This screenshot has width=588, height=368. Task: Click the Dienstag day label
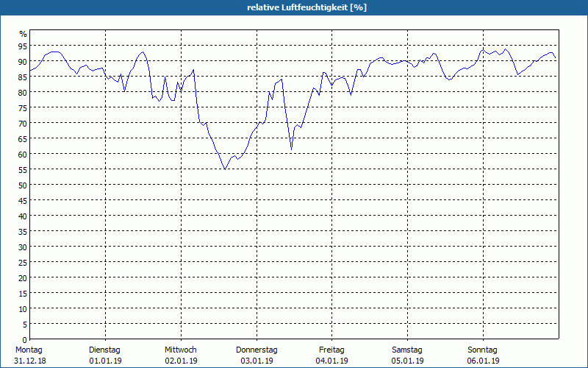104,350
